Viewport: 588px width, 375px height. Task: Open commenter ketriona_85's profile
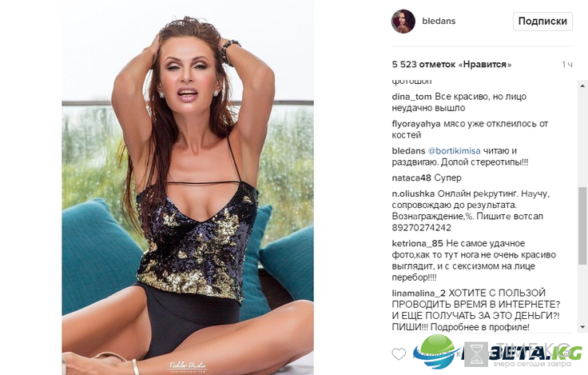coord(417,244)
